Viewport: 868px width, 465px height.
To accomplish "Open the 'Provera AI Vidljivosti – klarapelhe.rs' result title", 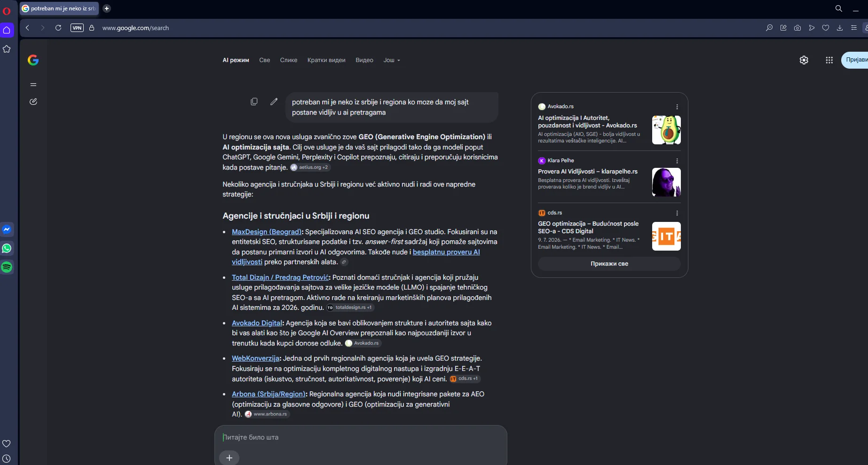I will click(588, 172).
